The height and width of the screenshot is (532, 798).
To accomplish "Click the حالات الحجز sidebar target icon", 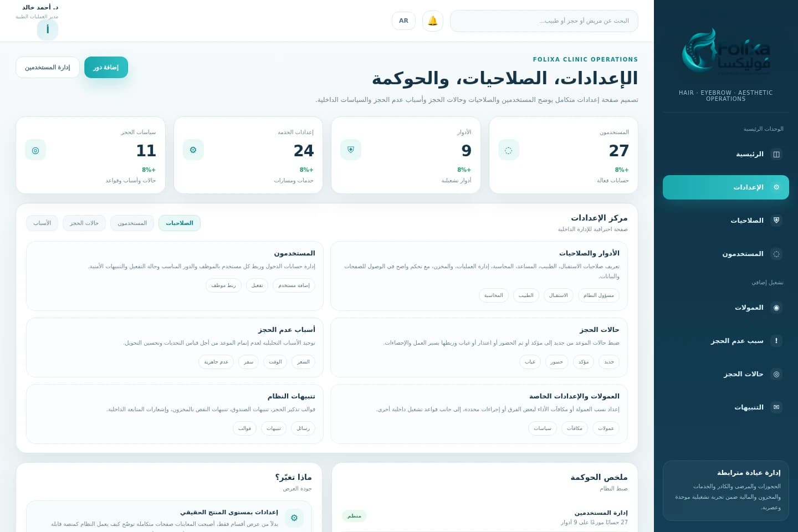I will pyautogui.click(x=776, y=374).
